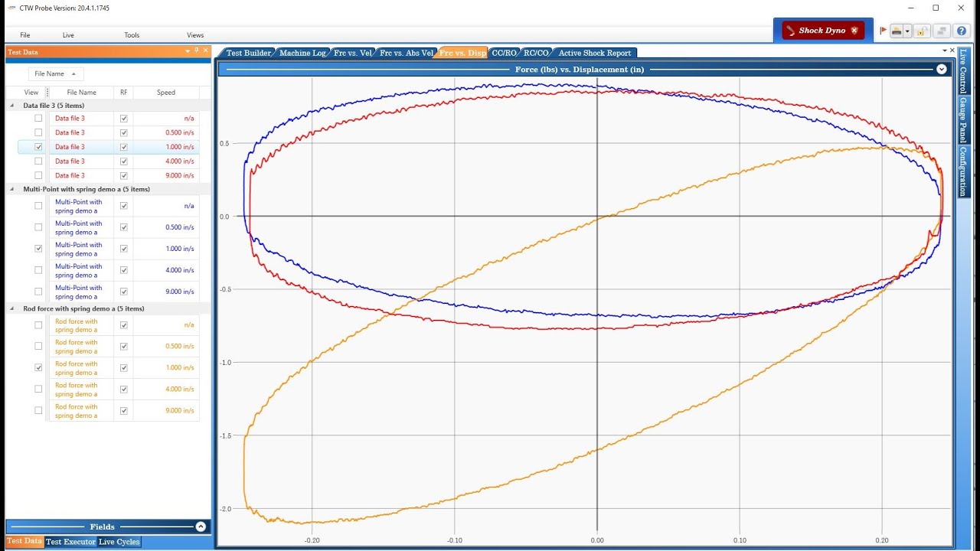
Task: Sort by the Speed column header
Action: coord(166,93)
